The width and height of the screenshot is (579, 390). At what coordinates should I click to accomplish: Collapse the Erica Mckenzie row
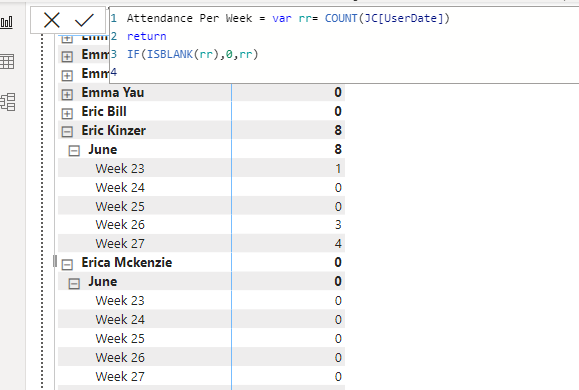(x=67, y=264)
